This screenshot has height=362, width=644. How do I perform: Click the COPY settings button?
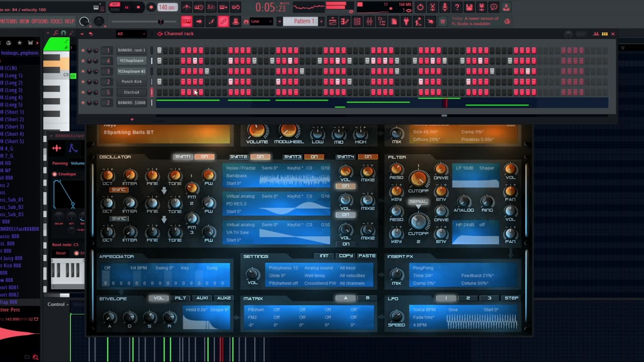tap(346, 256)
